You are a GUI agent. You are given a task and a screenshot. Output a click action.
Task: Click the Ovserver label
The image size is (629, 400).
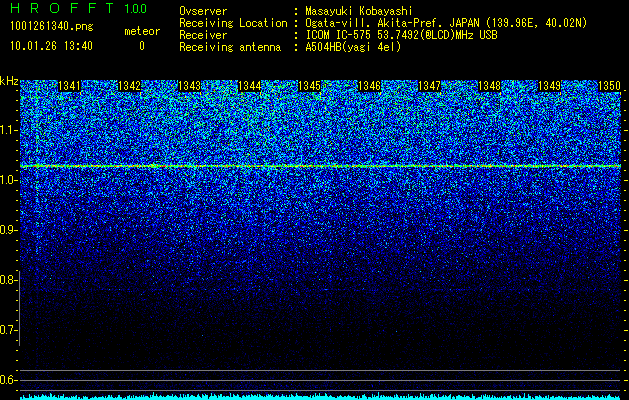[203, 11]
